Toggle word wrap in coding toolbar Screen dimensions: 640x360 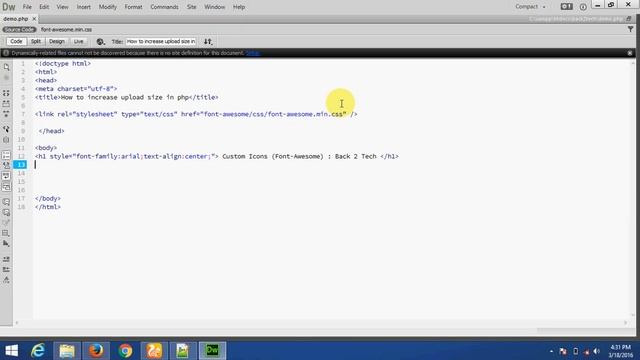pos(6,176)
